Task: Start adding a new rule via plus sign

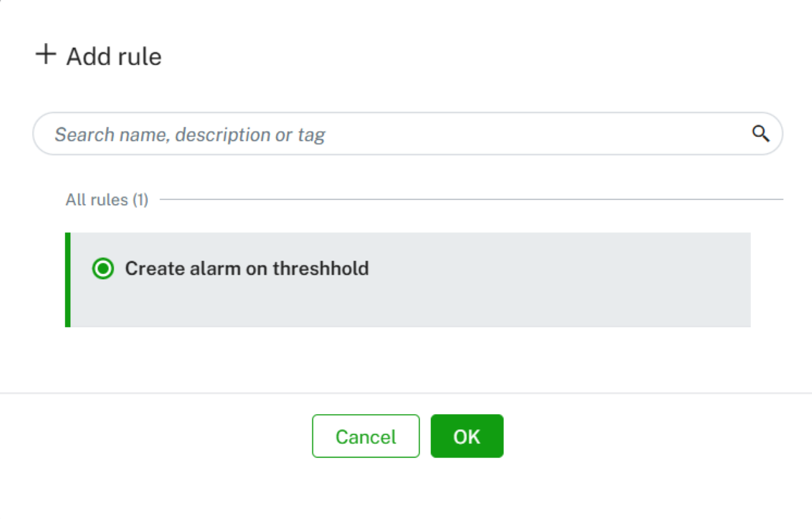Action: coord(45,55)
